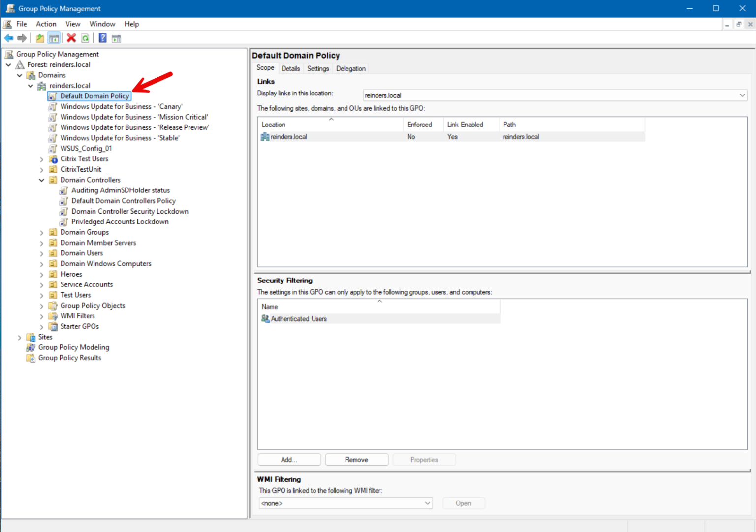The width and height of the screenshot is (756, 532).
Task: Select Authenticated Users in Security Filtering
Action: (297, 318)
